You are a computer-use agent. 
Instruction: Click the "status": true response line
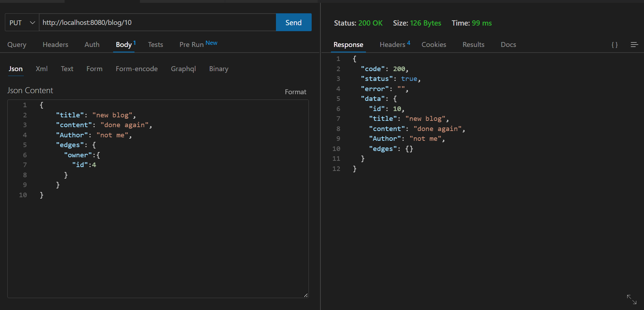[x=391, y=78]
